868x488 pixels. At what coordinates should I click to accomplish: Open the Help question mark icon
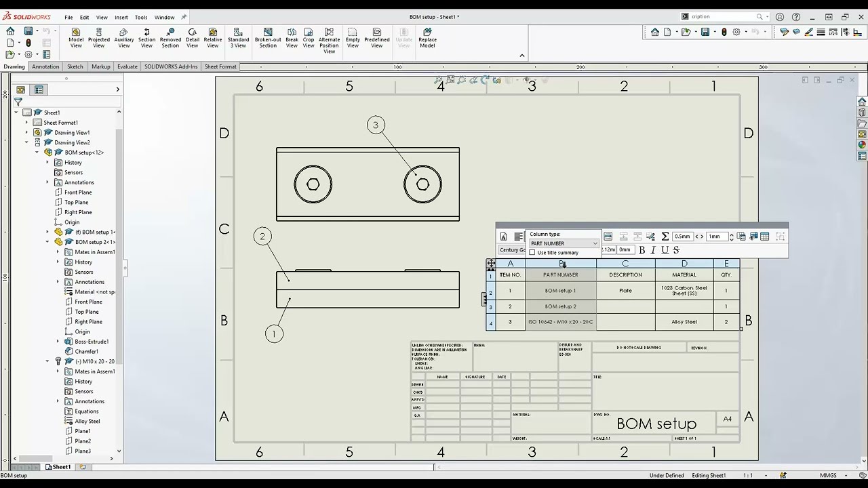pos(796,17)
